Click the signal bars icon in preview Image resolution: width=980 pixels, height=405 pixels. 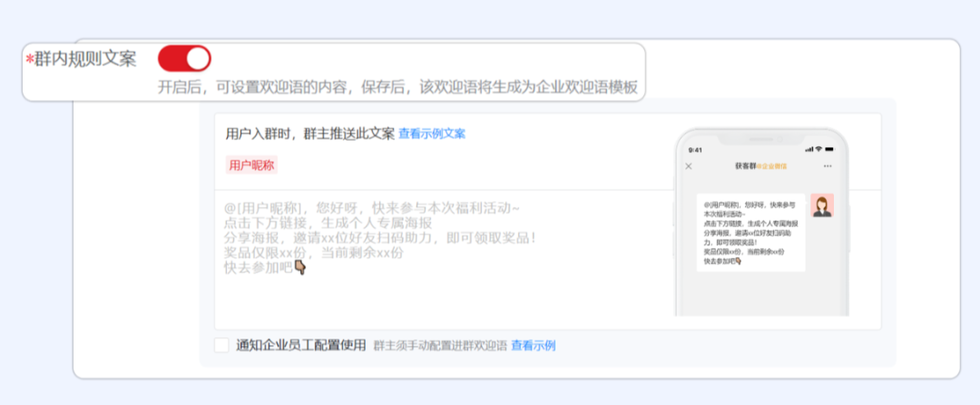tap(808, 149)
